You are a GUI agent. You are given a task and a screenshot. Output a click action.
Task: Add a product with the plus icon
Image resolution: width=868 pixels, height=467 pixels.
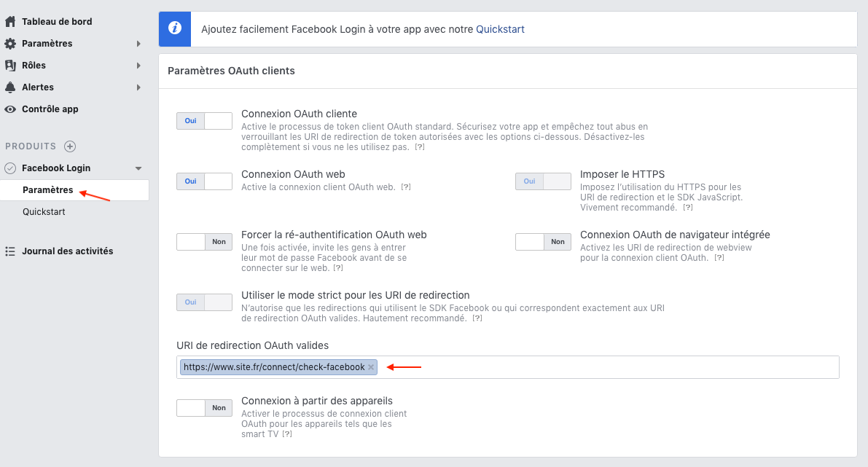point(70,146)
